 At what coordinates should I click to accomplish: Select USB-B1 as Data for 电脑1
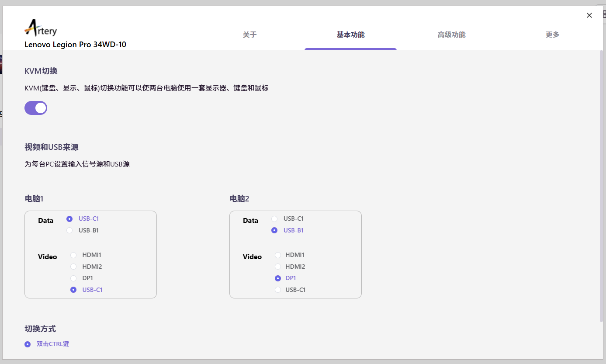(69, 230)
